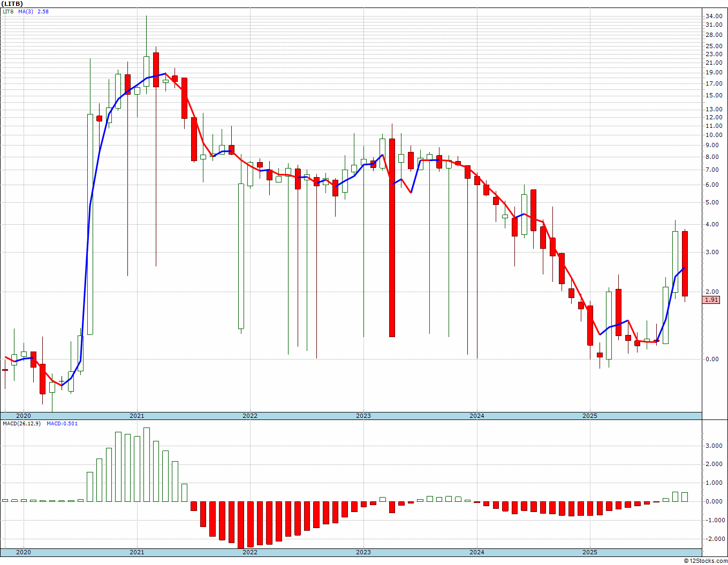Click the MA(3) value 2.58

43,11
